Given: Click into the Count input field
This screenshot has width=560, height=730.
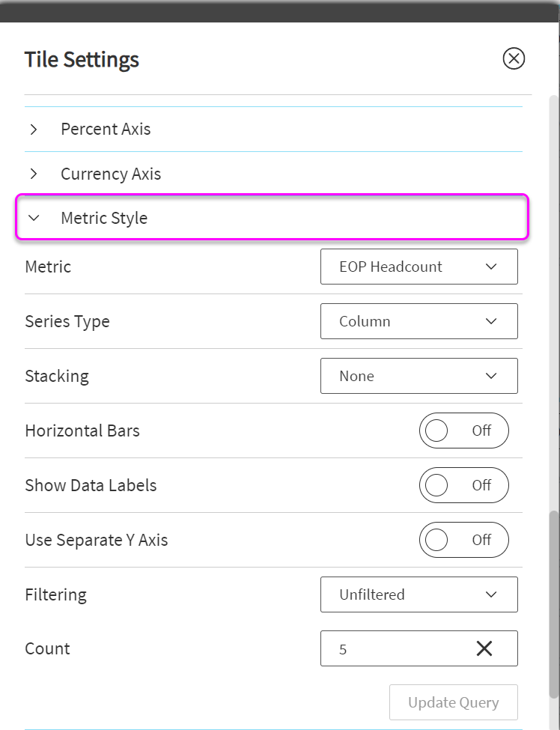Looking at the screenshot, I should click(389, 648).
